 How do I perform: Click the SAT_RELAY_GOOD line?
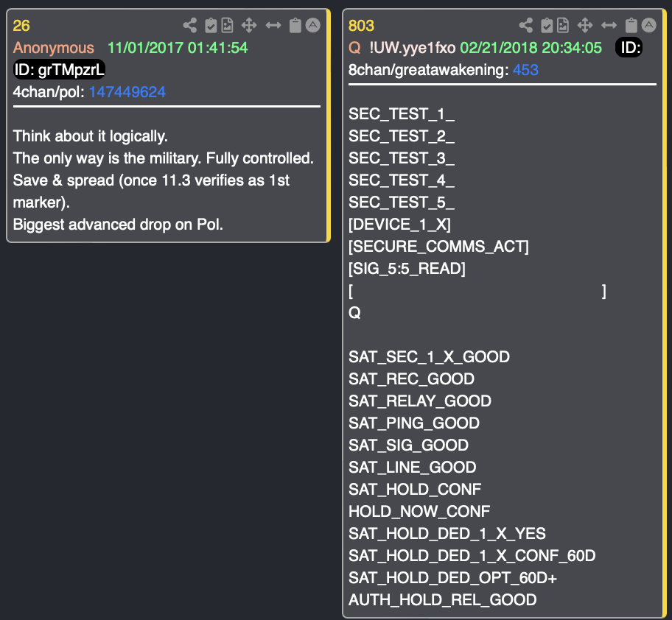(x=420, y=401)
